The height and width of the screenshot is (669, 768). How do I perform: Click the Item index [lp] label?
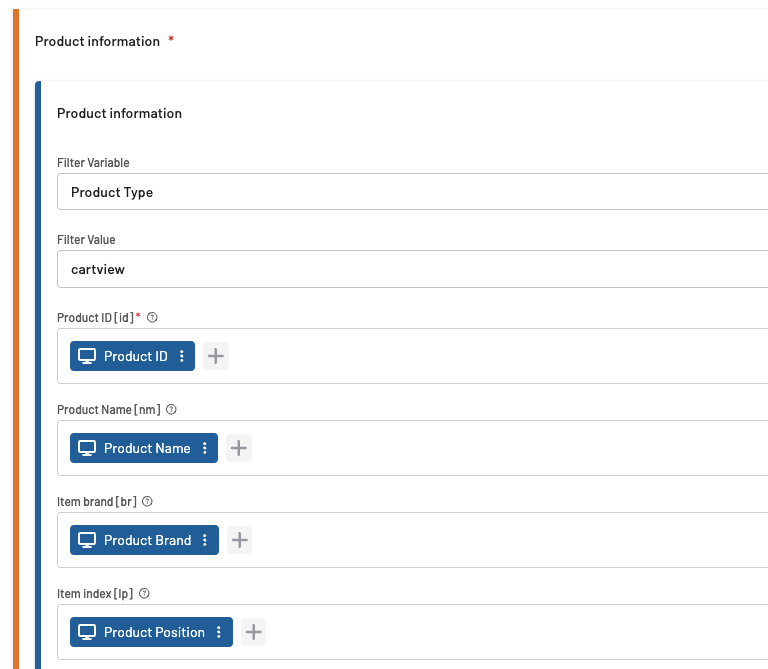95,594
